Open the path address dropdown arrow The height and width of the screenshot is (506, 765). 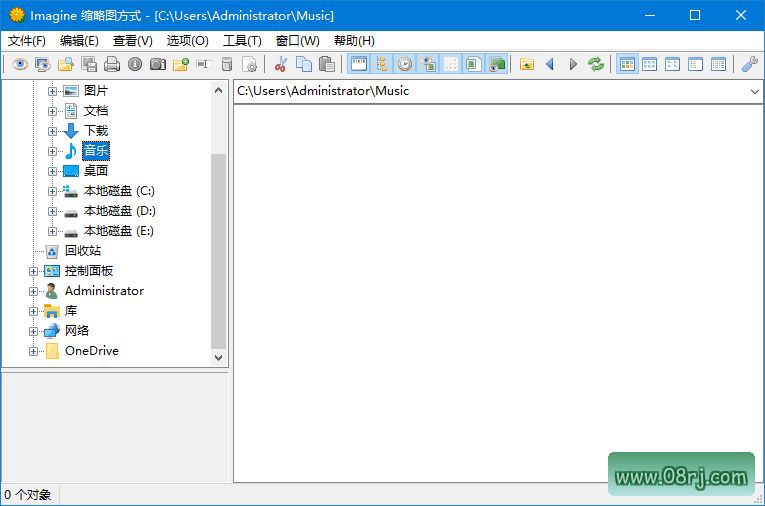tap(755, 91)
